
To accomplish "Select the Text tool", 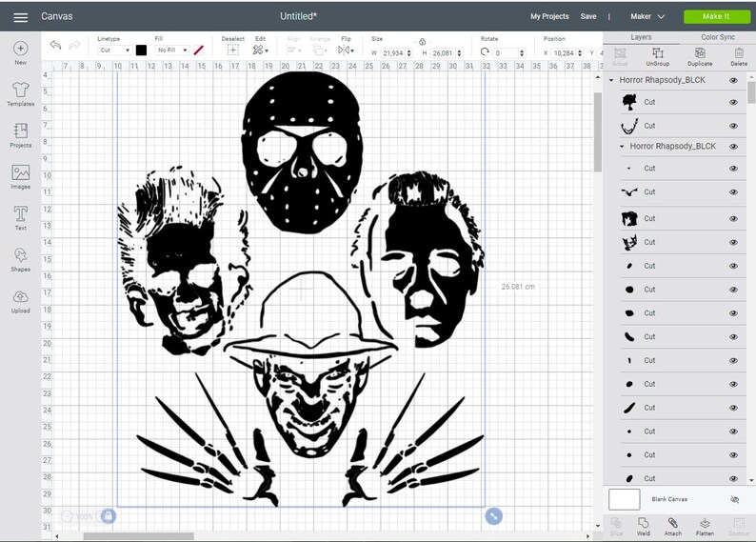I will 20,218.
